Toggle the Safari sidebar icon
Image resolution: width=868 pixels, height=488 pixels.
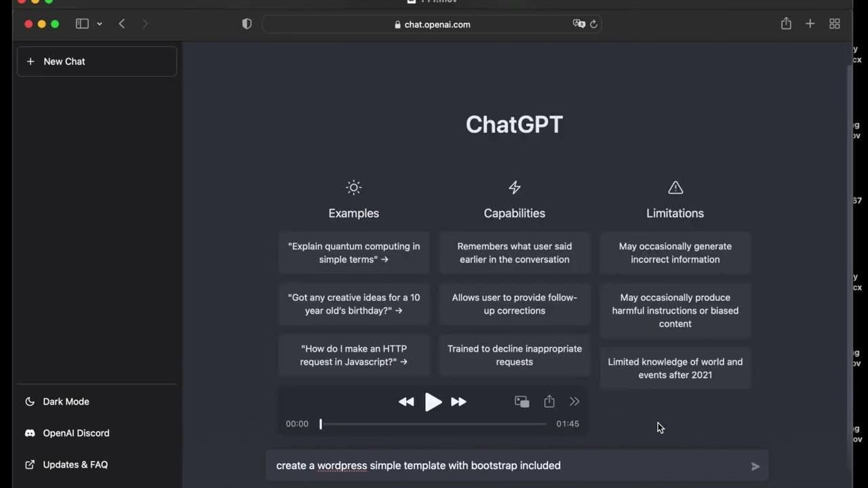pos(82,24)
